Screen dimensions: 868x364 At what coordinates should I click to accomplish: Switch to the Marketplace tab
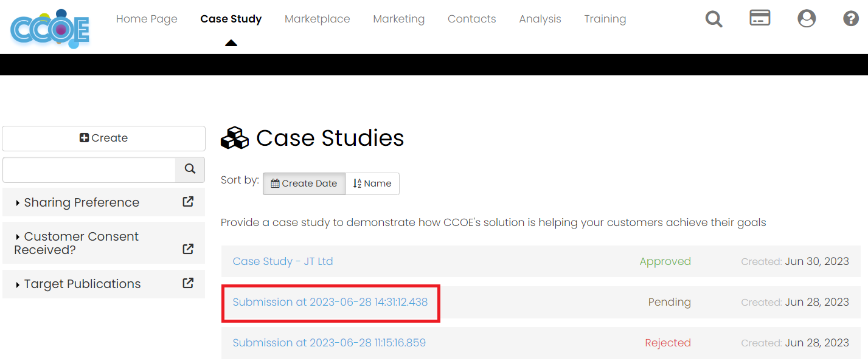click(x=317, y=19)
